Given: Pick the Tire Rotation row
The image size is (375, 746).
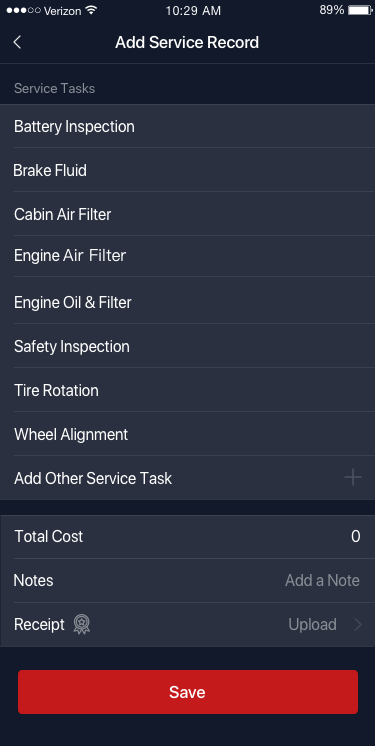Looking at the screenshot, I should click(x=188, y=390).
